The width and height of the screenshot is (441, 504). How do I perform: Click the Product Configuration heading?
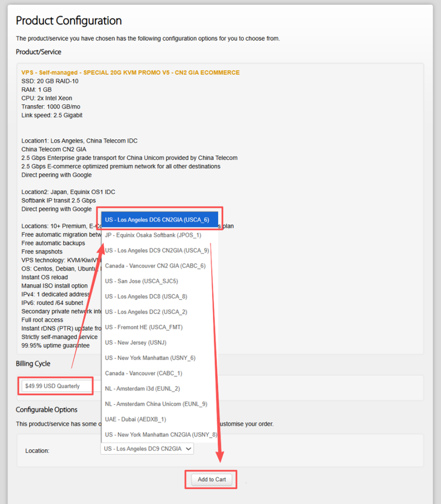(x=69, y=21)
